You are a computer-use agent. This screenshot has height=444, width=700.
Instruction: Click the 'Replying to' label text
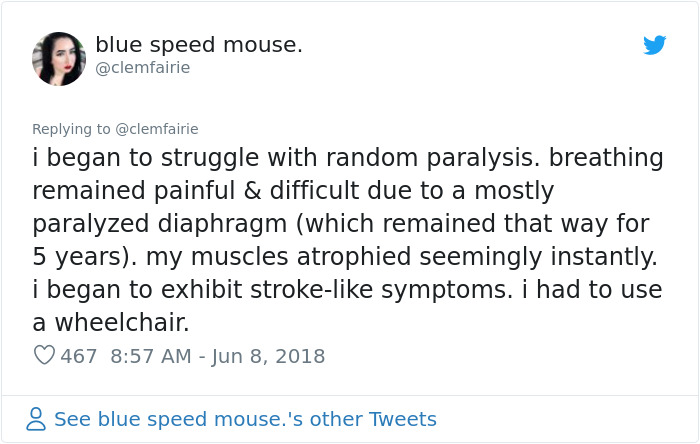pos(71,129)
